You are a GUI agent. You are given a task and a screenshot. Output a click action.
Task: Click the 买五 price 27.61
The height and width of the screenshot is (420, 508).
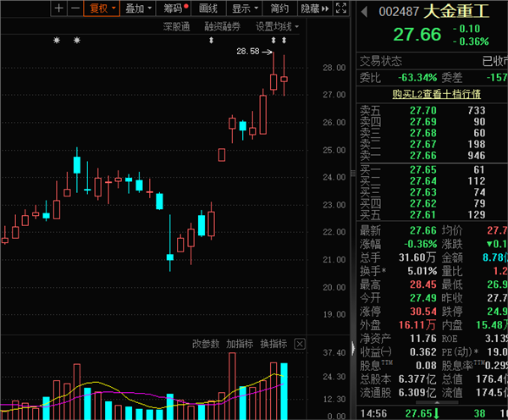point(423,214)
